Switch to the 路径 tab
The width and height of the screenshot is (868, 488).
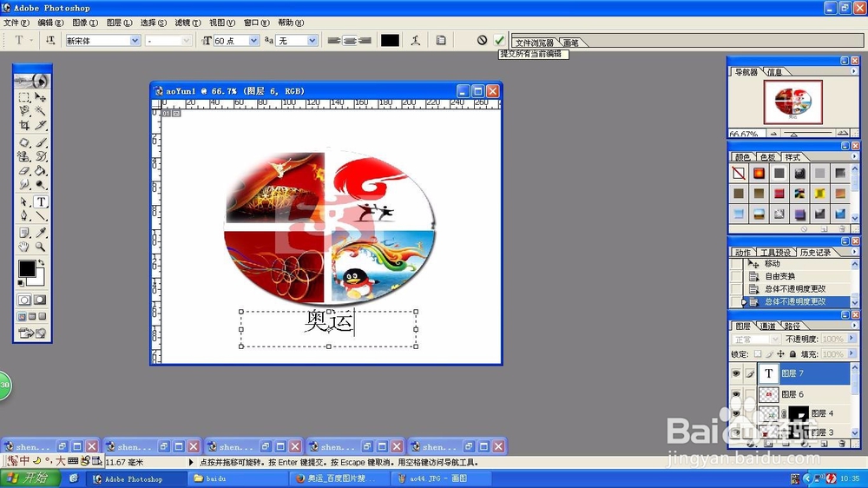point(792,326)
